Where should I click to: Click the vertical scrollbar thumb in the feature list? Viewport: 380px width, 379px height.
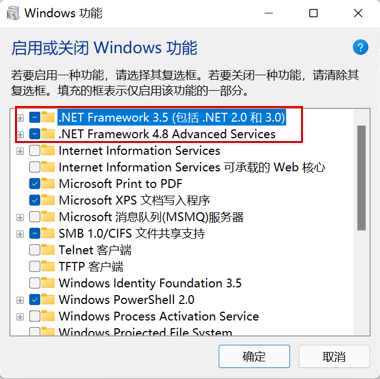coord(362,178)
